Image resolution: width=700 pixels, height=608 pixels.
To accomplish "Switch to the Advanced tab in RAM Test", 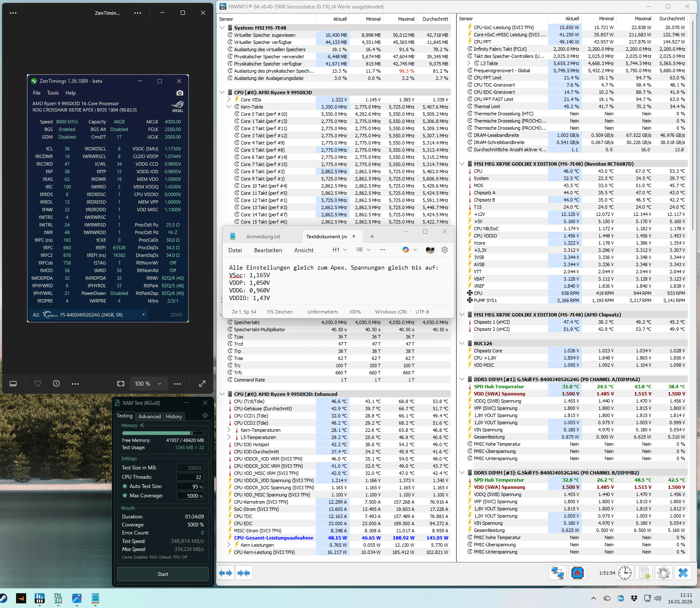I will (149, 417).
